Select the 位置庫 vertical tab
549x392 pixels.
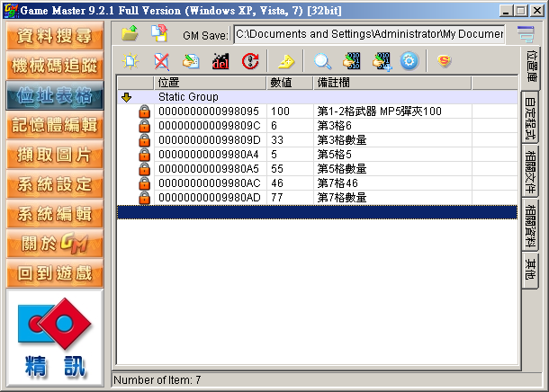click(x=531, y=67)
